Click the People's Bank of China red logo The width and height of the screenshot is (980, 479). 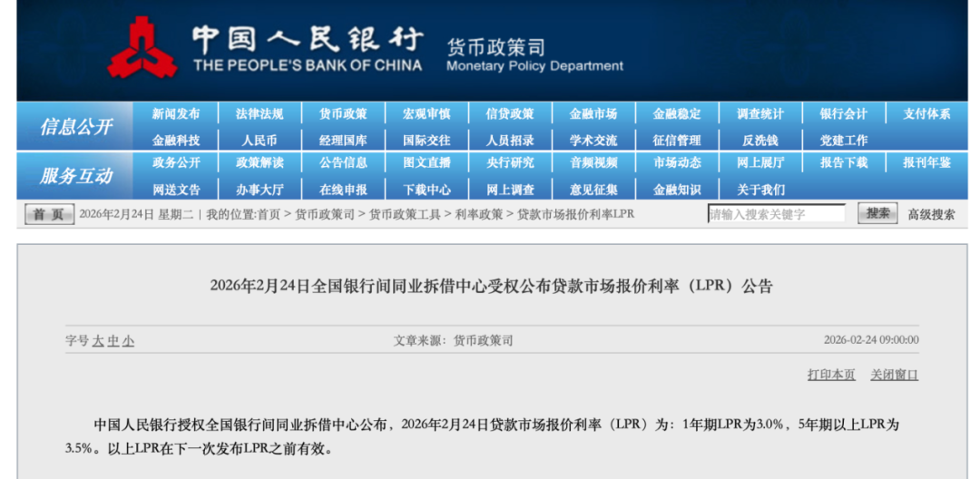(142, 47)
